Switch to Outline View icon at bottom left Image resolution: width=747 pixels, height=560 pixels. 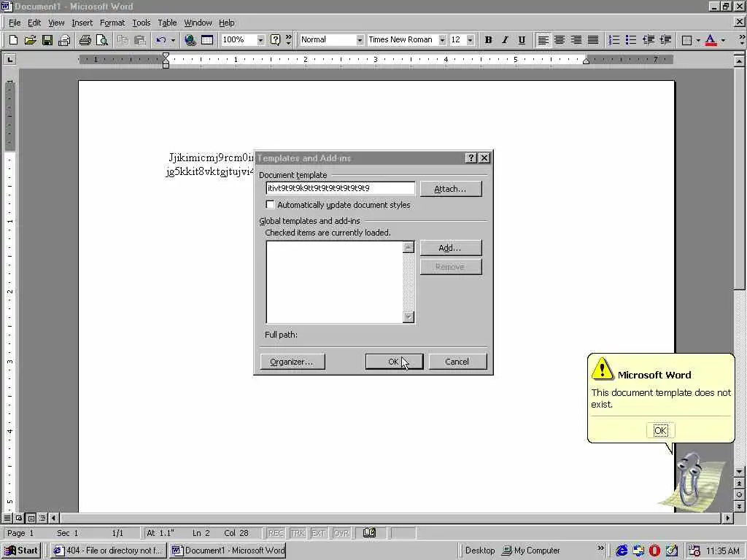click(42, 518)
